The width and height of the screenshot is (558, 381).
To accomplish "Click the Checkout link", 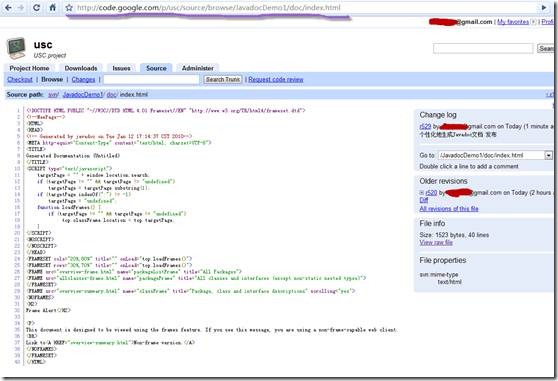I will (20, 79).
